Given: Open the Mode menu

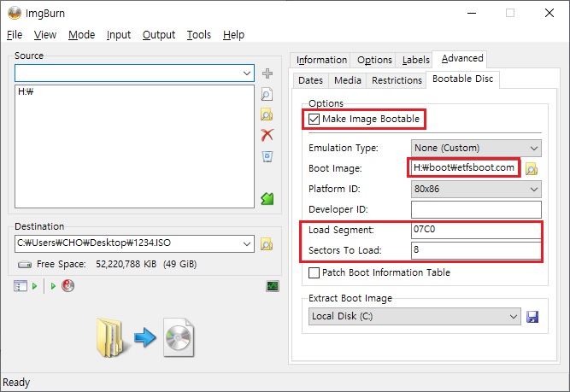Looking at the screenshot, I should (x=81, y=35).
